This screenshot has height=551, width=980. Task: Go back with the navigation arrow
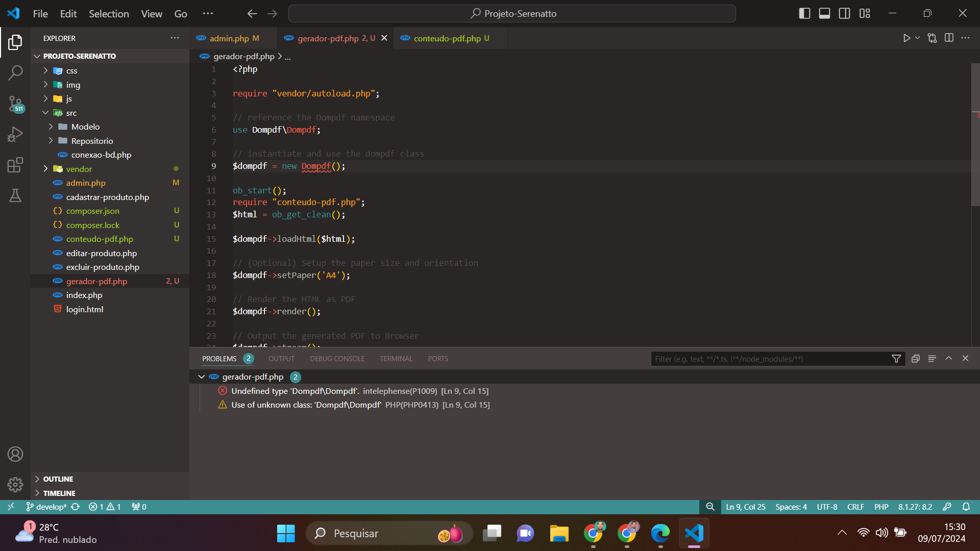click(252, 14)
